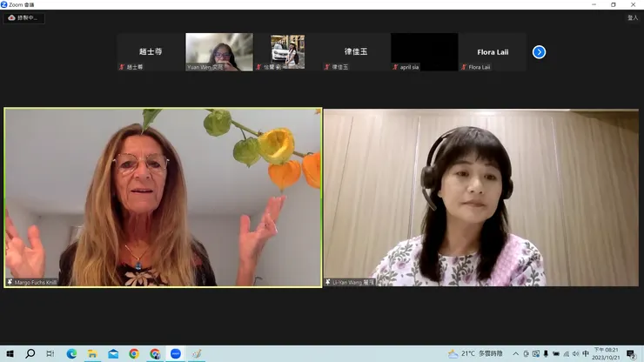Select Yuan Wen participant video thumbnail
Image resolution: width=644 pixels, height=362 pixels.
(219, 52)
